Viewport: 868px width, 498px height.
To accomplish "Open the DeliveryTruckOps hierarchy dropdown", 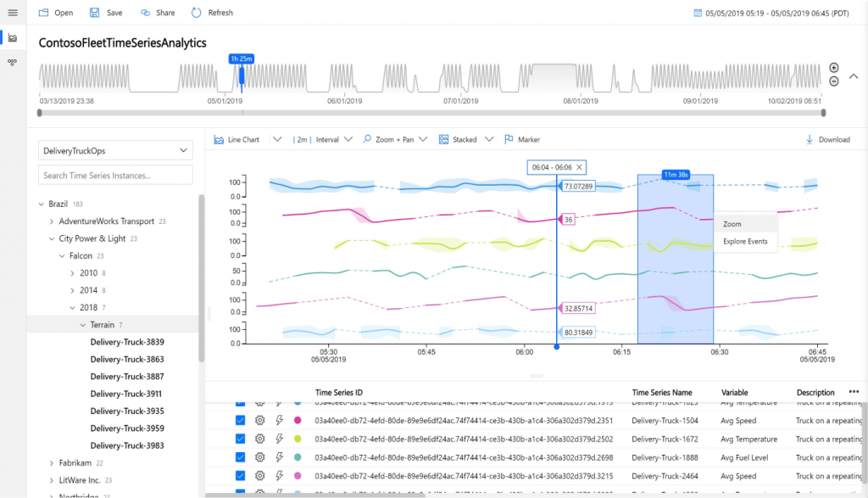I will [x=115, y=151].
